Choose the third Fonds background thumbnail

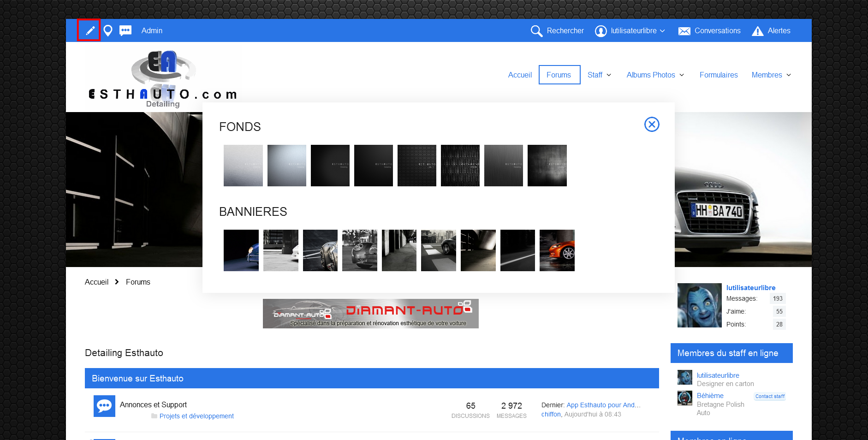point(330,166)
